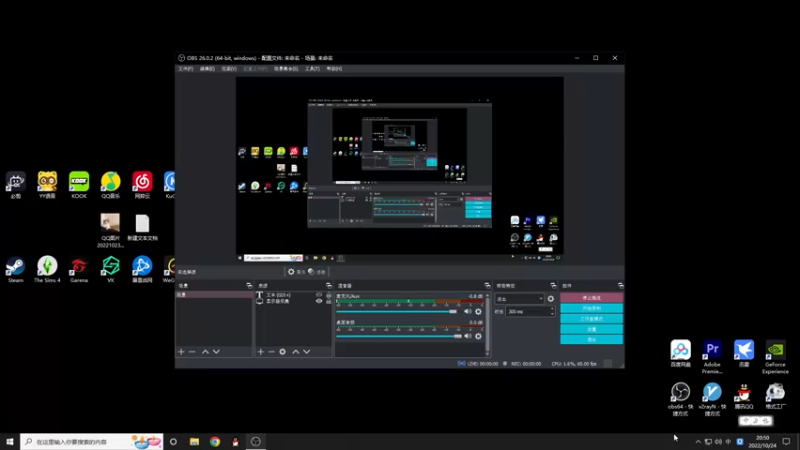Viewport: 800px width, 450px height.
Task: Click the Start Recording button
Action: click(591, 308)
